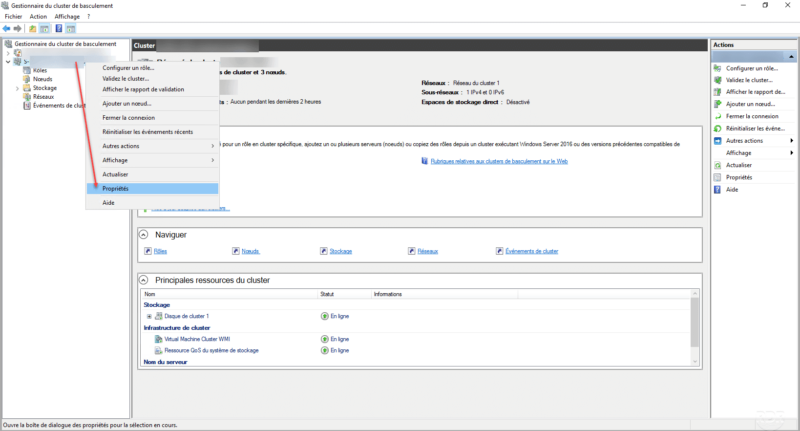Viewport: 800px width, 431px height.
Task: Open Événements de cluster navigation link
Action: click(x=532, y=251)
